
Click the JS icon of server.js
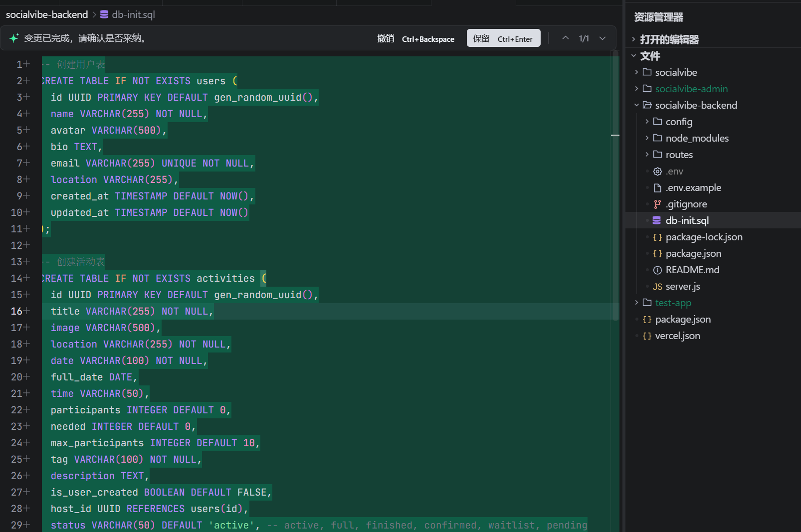[658, 287]
